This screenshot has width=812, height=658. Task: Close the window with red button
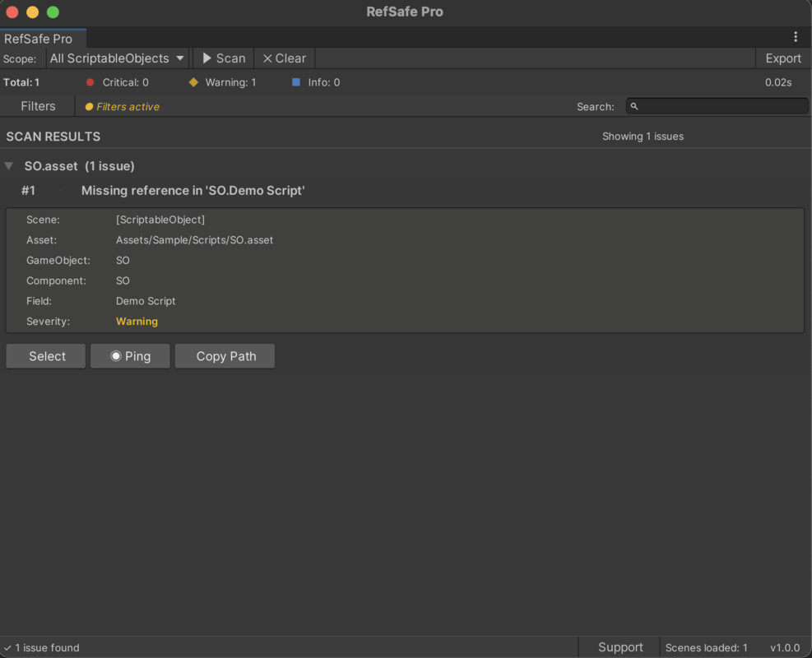pyautogui.click(x=12, y=12)
